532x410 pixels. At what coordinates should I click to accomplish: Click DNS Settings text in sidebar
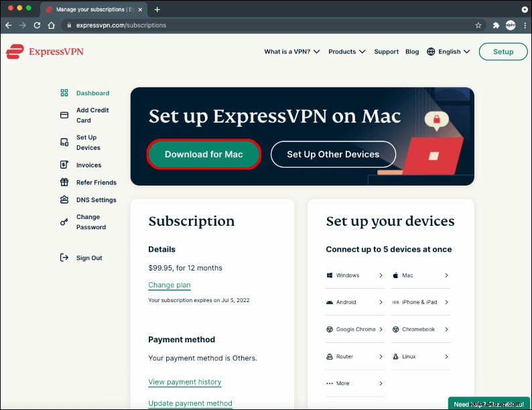point(96,200)
